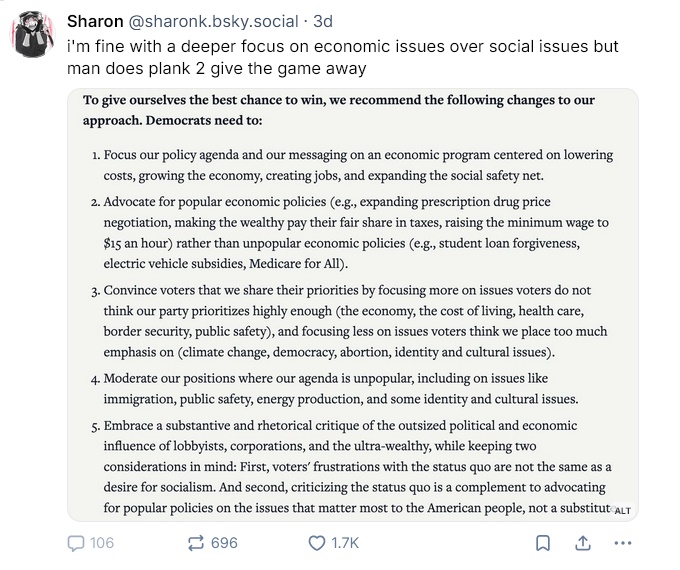The image size is (680, 570).
Task: Open the display name Sharon link
Action: (x=95, y=20)
